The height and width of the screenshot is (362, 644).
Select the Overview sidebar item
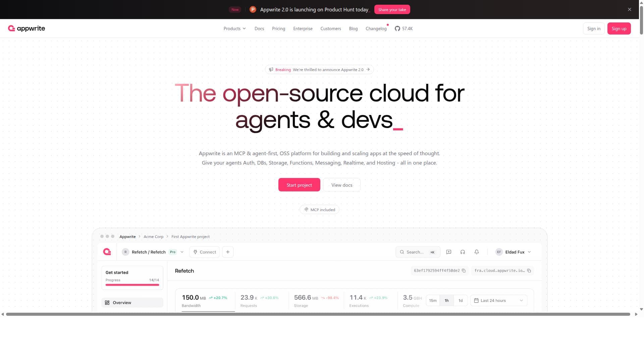click(x=132, y=303)
